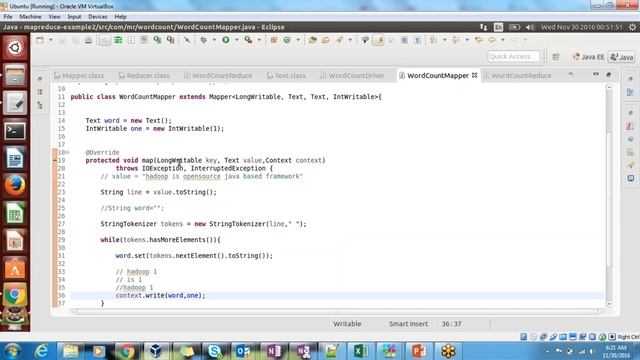Switch to the Reducer.class tab
The width and height of the screenshot is (640, 360).
pyautogui.click(x=144, y=76)
